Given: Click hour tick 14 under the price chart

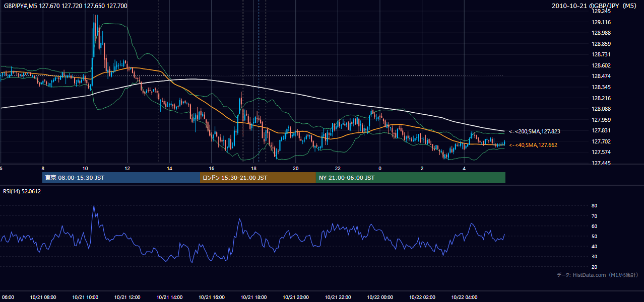Looking at the screenshot, I should (169, 168).
